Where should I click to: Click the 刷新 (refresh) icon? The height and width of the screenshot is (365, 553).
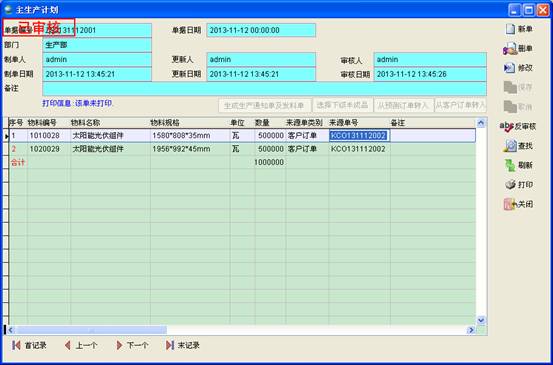(510, 165)
